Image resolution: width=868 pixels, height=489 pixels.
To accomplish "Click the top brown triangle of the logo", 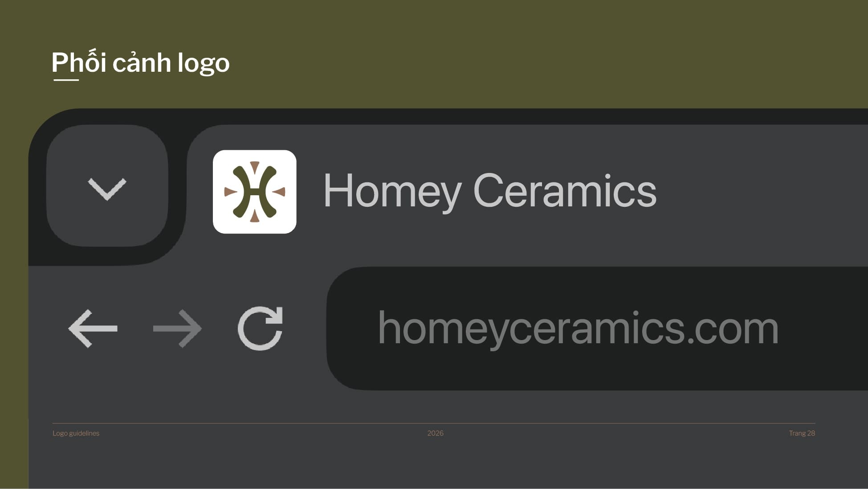I will (x=255, y=167).
